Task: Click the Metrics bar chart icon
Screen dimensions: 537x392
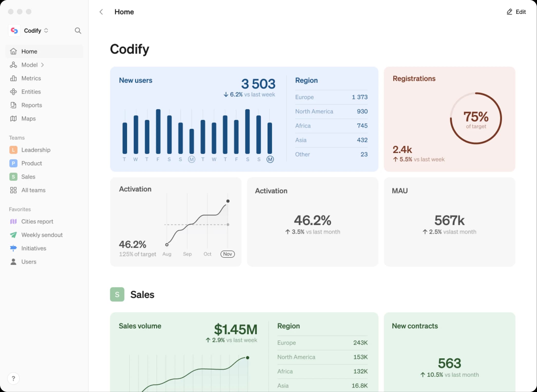Action: [x=13, y=78]
